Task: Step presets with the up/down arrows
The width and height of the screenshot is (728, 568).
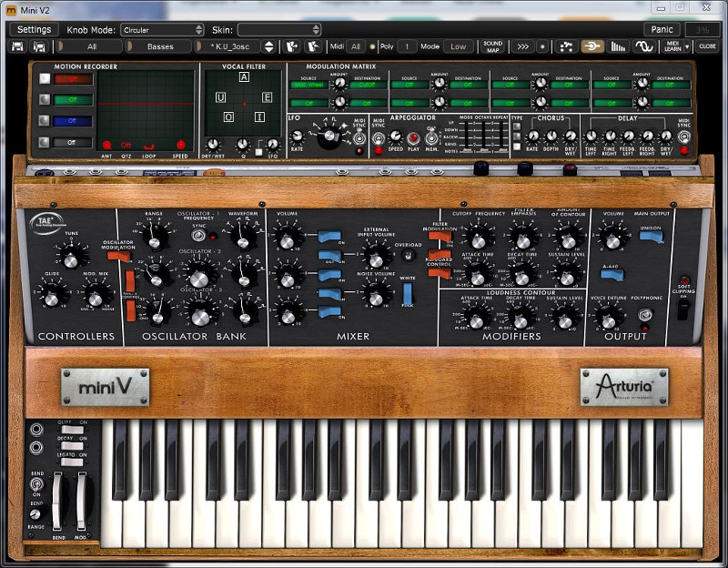Action: [268, 46]
